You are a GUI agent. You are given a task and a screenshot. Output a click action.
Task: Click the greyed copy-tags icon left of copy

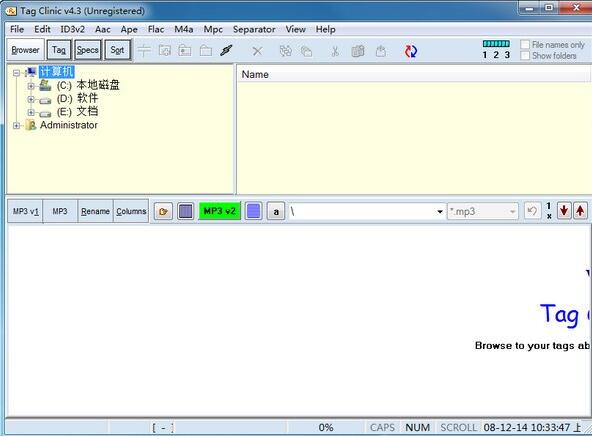pos(285,51)
